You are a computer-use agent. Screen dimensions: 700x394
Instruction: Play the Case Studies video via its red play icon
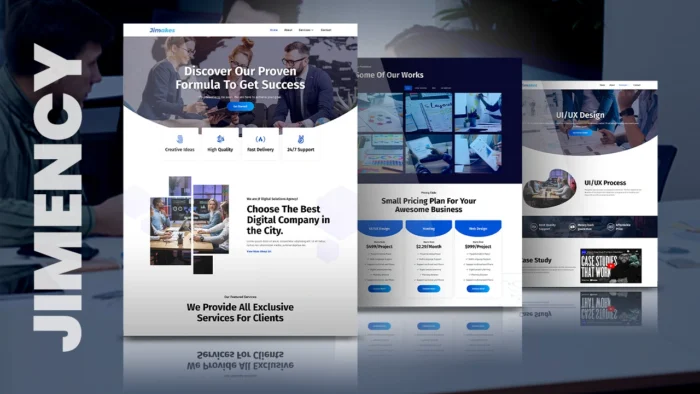click(x=610, y=266)
